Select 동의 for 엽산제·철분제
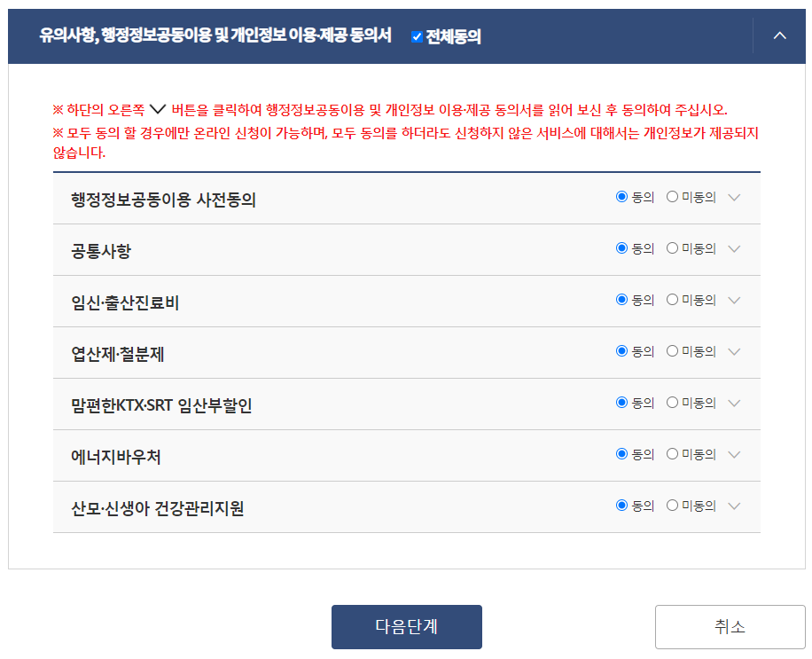This screenshot has height=659, width=812. [x=621, y=351]
